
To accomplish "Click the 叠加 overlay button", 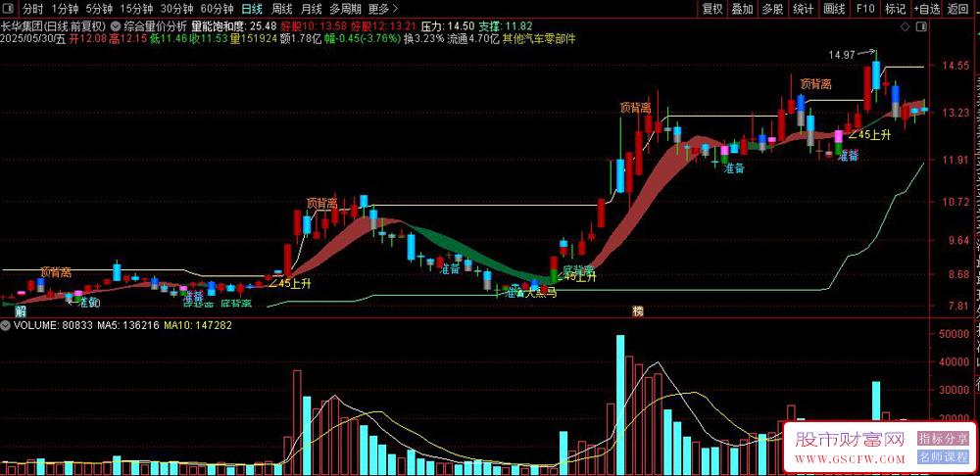I will click(x=743, y=10).
